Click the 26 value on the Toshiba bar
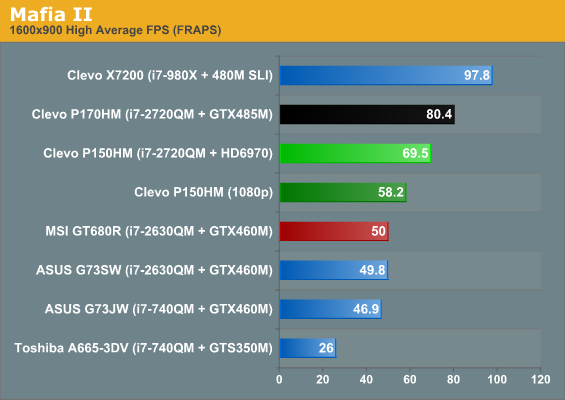 coord(326,348)
